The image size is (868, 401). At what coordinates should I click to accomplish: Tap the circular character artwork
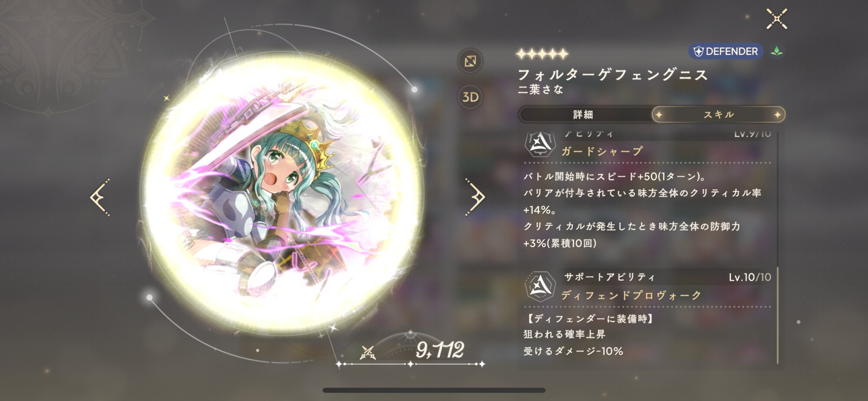coord(281,194)
